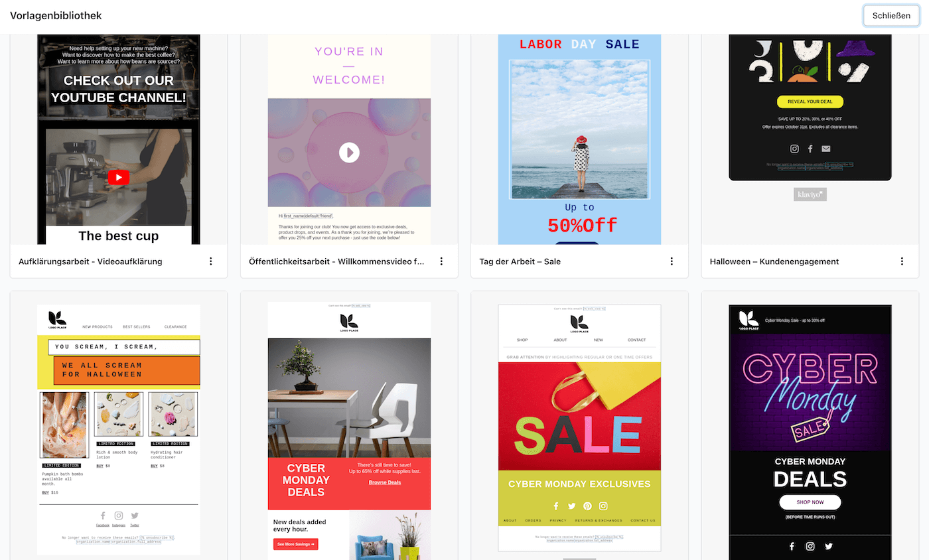The height and width of the screenshot is (560, 929).
Task: Click the red See More Savings button
Action: pos(296,544)
